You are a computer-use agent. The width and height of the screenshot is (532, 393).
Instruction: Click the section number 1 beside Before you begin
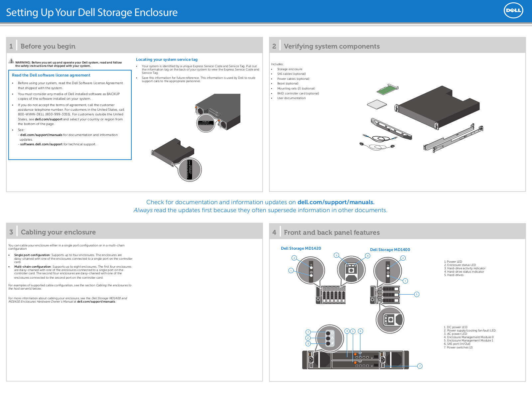tap(11, 46)
